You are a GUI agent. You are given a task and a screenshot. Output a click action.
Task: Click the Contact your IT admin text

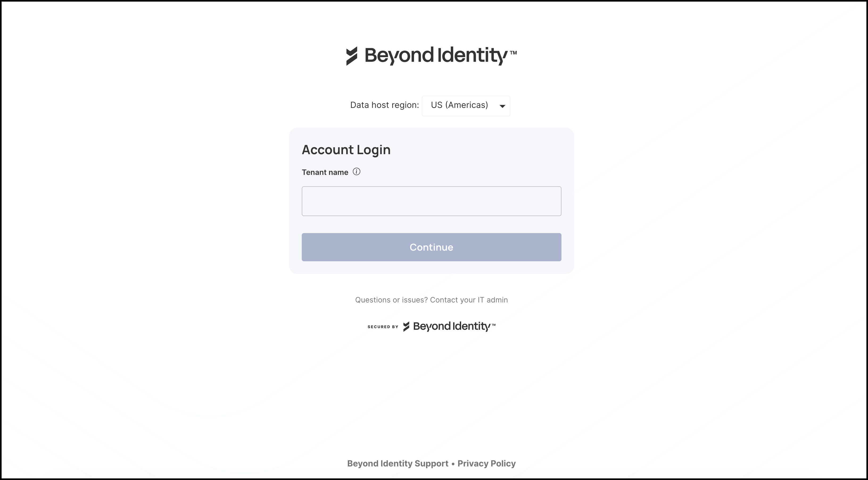(x=468, y=300)
